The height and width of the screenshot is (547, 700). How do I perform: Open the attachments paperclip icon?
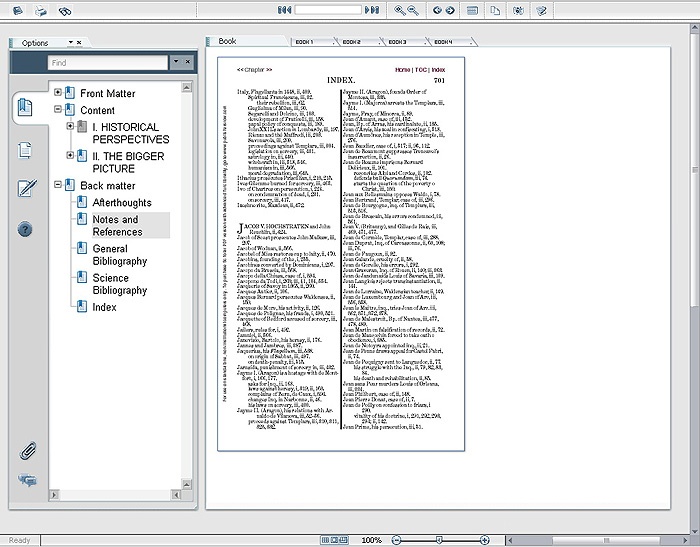point(28,451)
